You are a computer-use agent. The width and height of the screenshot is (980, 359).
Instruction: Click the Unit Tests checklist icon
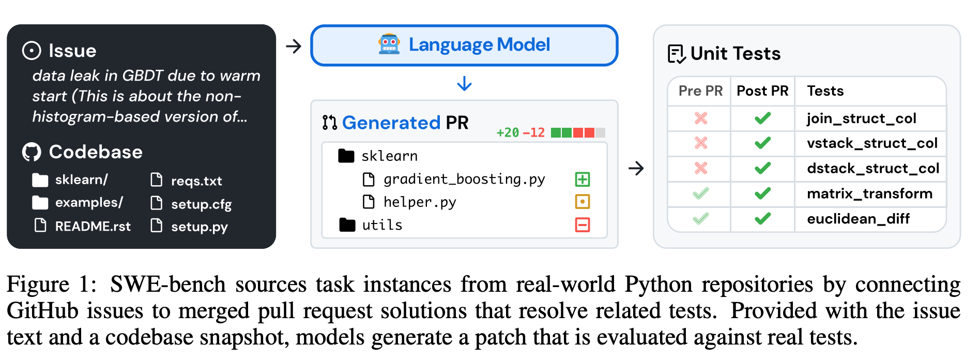point(677,54)
